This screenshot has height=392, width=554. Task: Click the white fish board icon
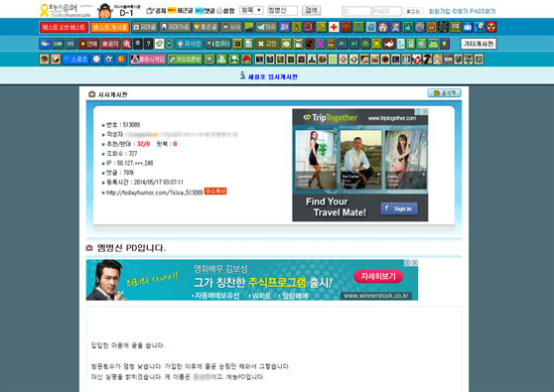click(x=388, y=44)
